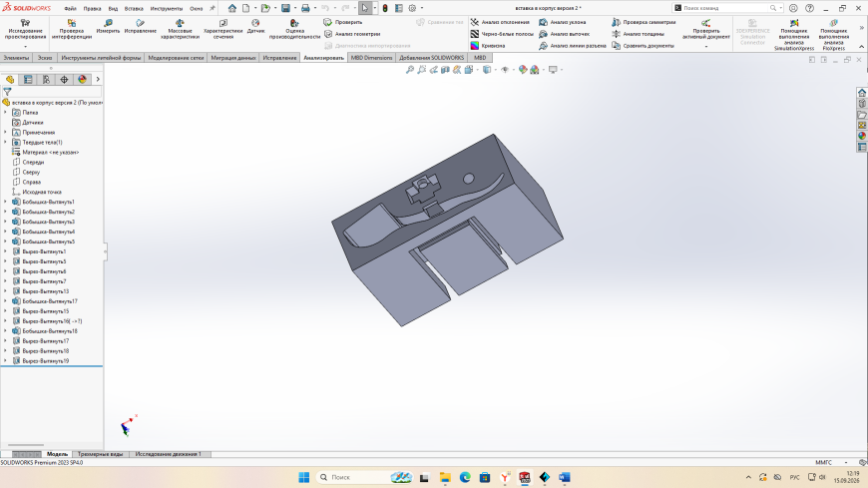Toggle Кривизна curvature display
The width and height of the screenshot is (868, 488).
point(488,46)
